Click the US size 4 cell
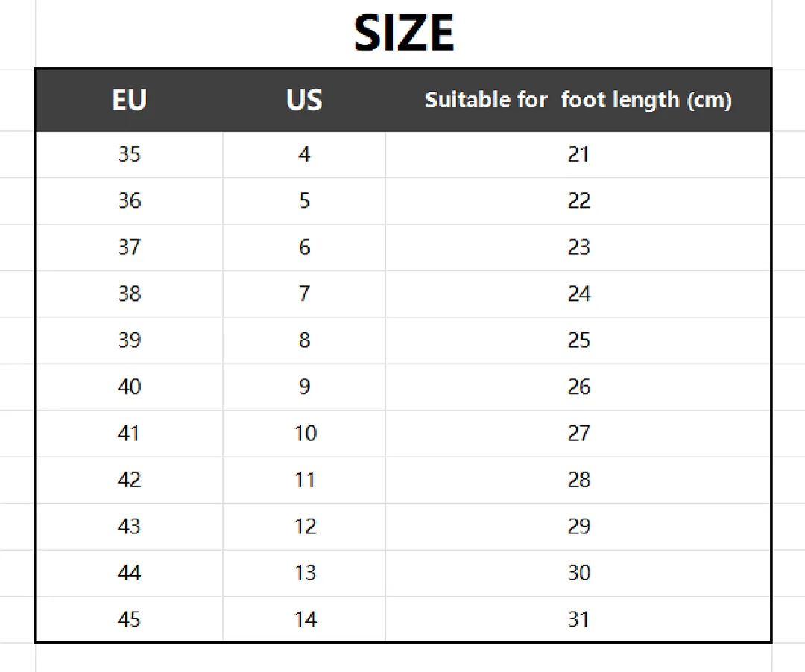 304,154
